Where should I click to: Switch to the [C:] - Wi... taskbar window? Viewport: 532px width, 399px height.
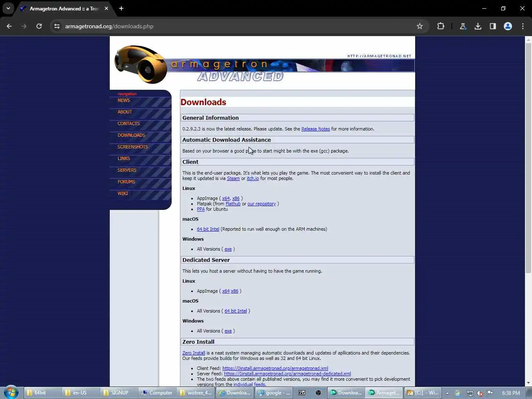tap(423, 393)
